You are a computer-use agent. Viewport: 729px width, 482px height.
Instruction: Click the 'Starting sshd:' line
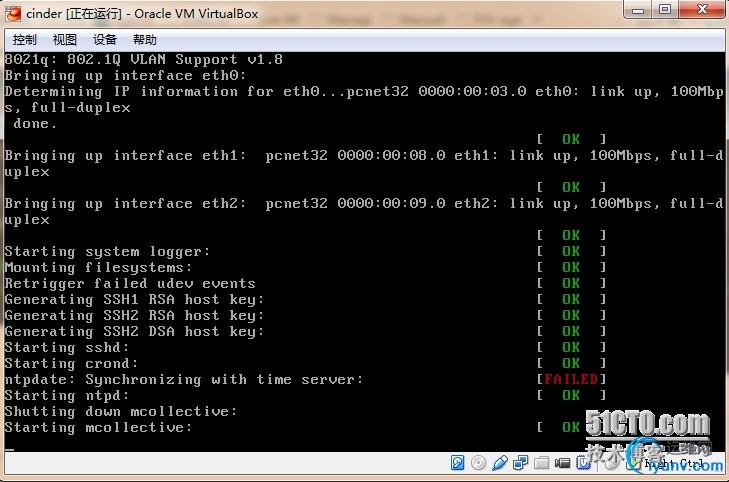pos(66,347)
